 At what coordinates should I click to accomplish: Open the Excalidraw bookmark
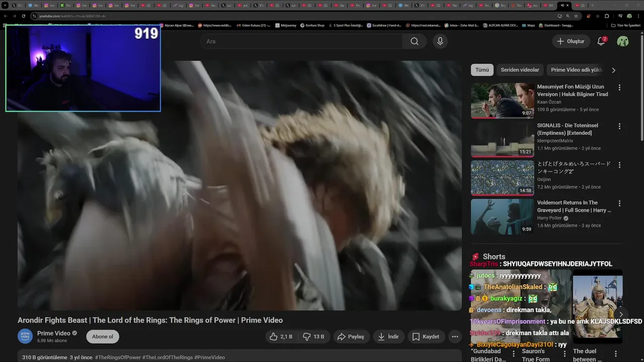[x=384, y=25]
